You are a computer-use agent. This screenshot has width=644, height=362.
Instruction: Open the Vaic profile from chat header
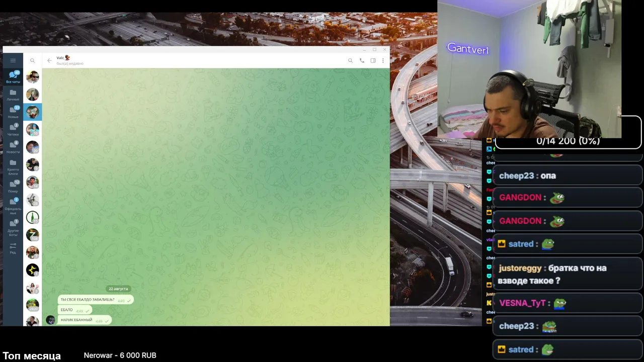[70, 60]
